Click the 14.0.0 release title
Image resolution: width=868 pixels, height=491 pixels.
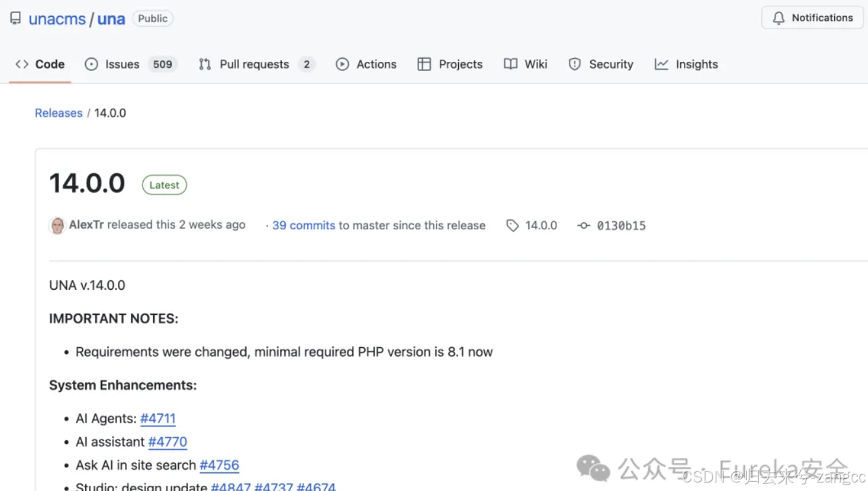click(87, 184)
